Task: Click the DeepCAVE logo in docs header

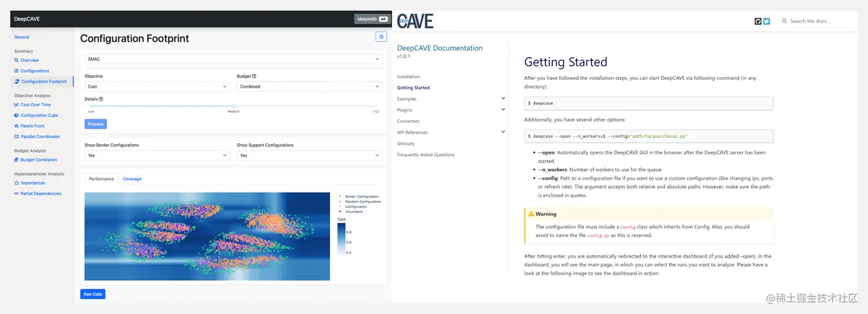Action: tap(415, 21)
